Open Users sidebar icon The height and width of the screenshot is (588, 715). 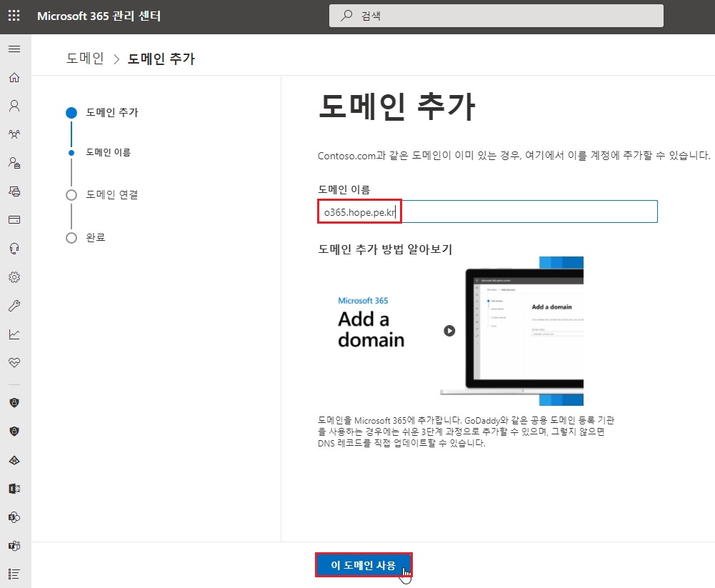click(14, 106)
